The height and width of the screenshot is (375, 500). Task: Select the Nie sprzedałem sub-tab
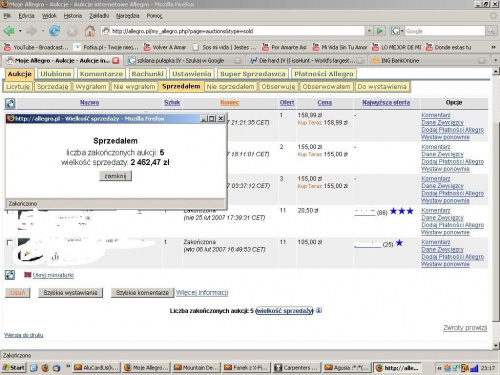230,87
